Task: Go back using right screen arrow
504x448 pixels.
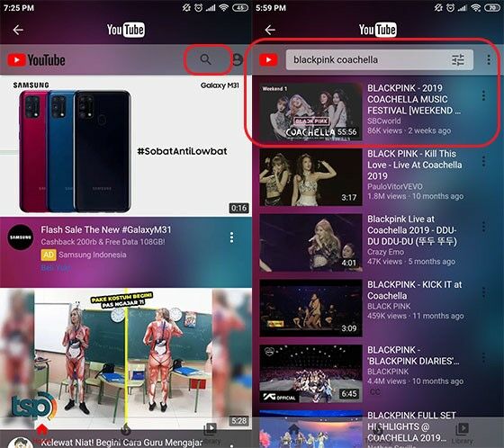Action: (270, 30)
